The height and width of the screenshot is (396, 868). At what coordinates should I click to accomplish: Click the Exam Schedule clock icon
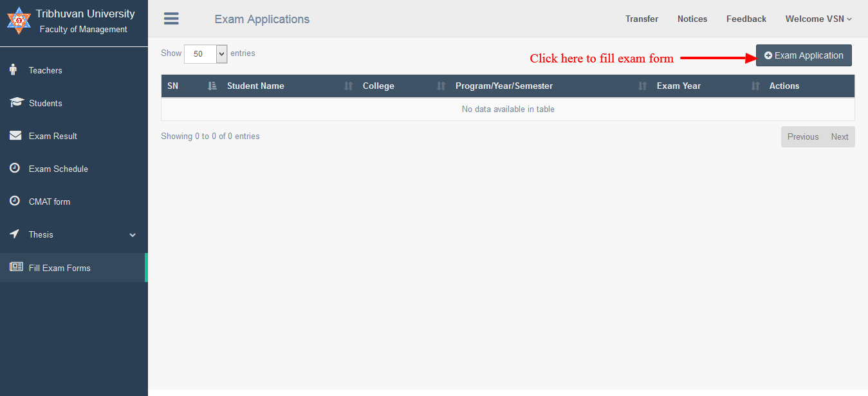tap(15, 168)
